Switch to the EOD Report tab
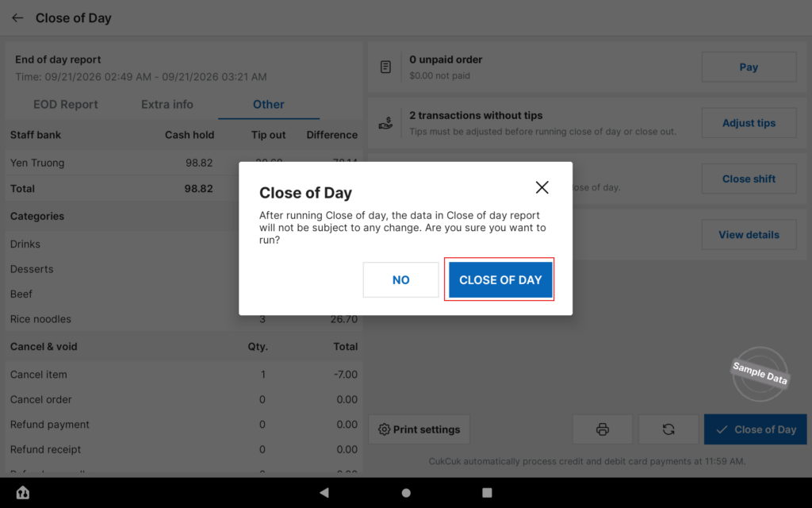 click(66, 105)
